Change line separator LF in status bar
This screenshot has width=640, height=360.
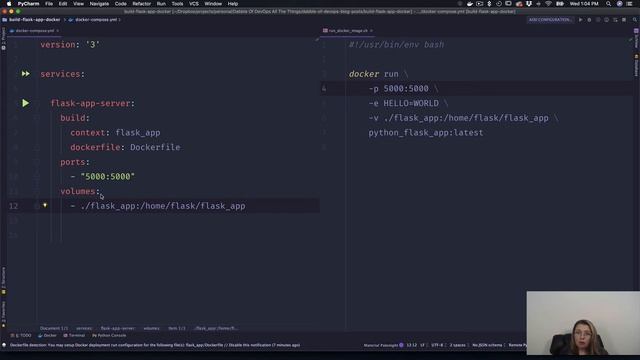coord(422,345)
